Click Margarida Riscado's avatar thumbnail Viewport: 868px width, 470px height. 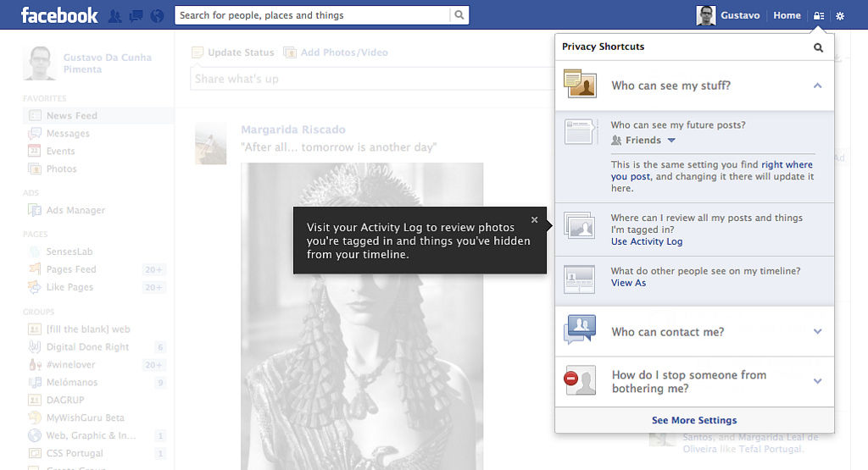(x=211, y=144)
